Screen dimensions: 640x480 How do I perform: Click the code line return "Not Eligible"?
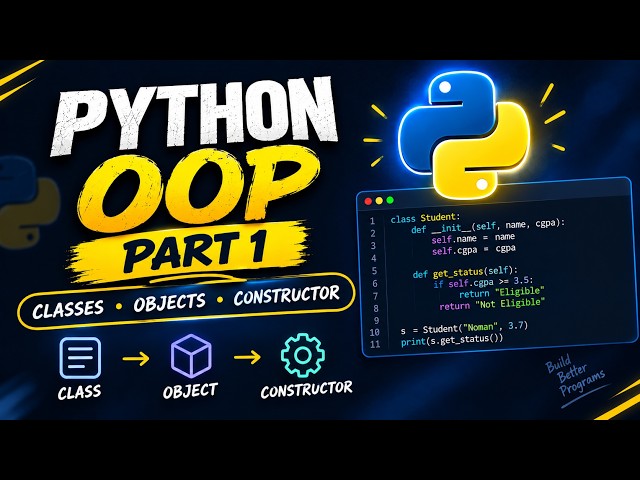tap(492, 304)
